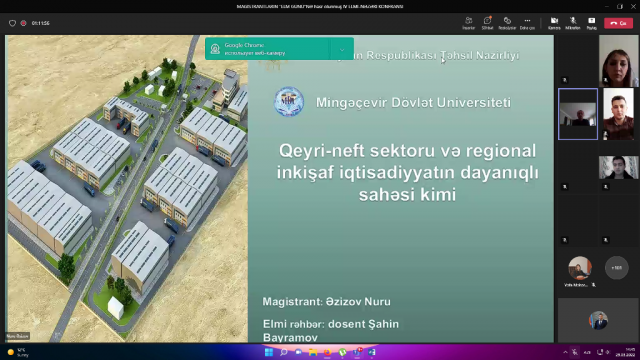
Task: Select the woman's video tile at top right
Action: tap(618, 60)
